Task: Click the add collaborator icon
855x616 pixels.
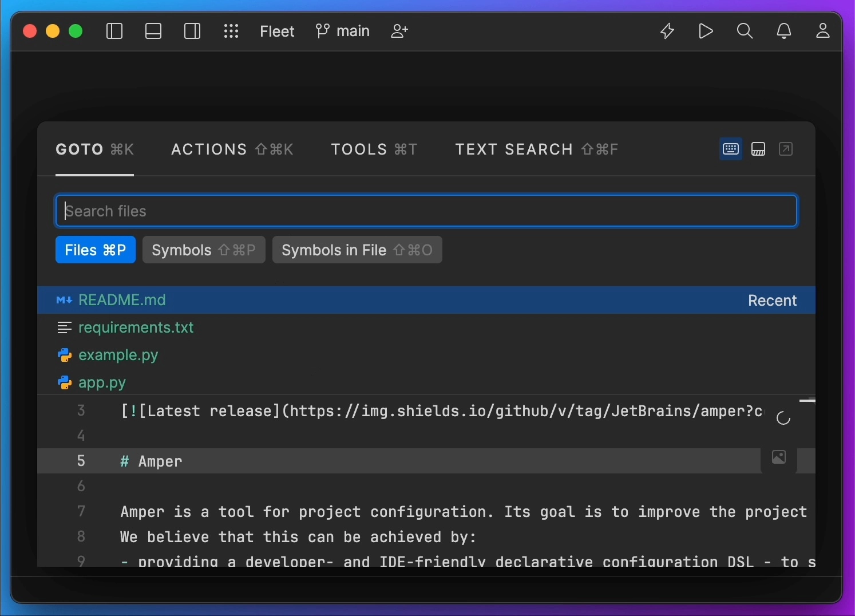Action: (x=399, y=31)
